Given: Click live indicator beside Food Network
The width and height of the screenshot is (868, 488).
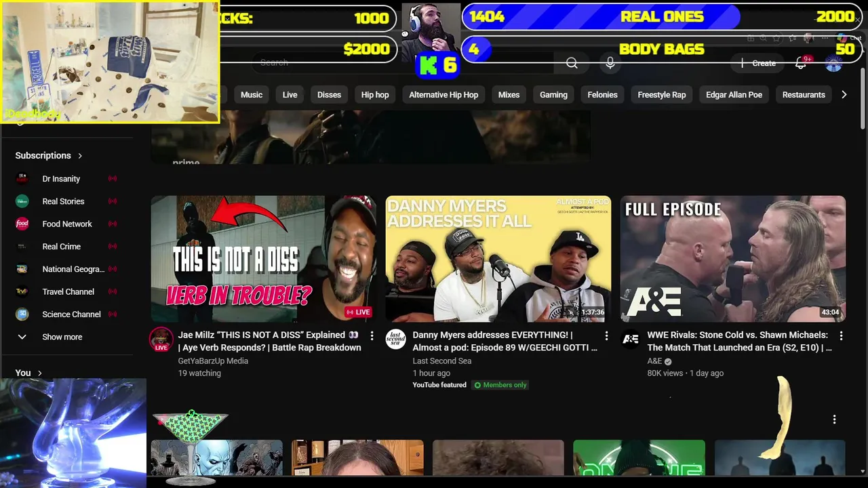Looking at the screenshot, I should coord(113,224).
